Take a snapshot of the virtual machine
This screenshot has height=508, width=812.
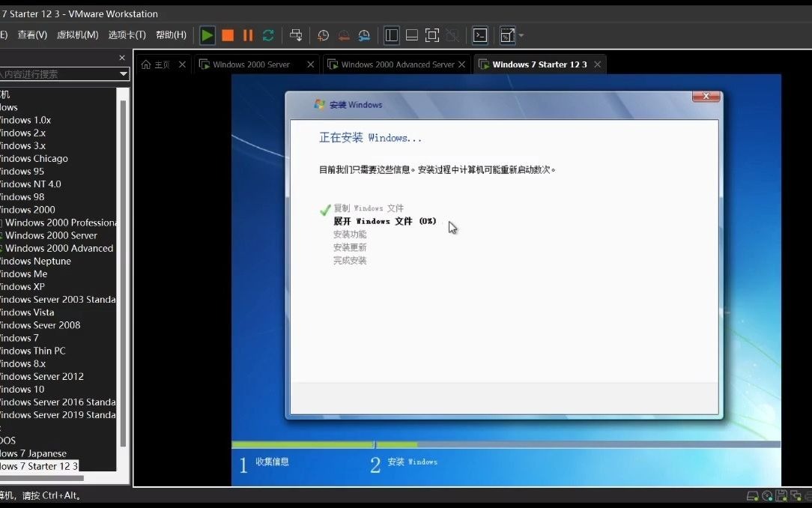323,35
